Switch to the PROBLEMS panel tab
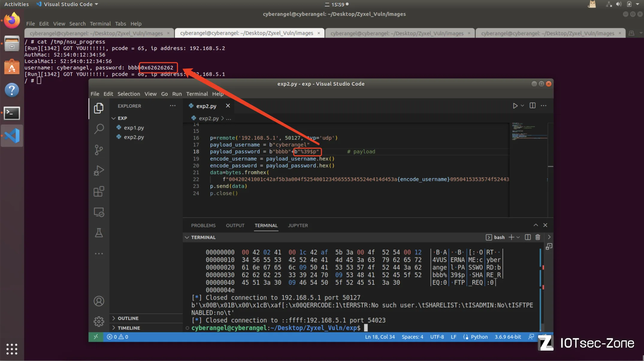 click(x=203, y=225)
